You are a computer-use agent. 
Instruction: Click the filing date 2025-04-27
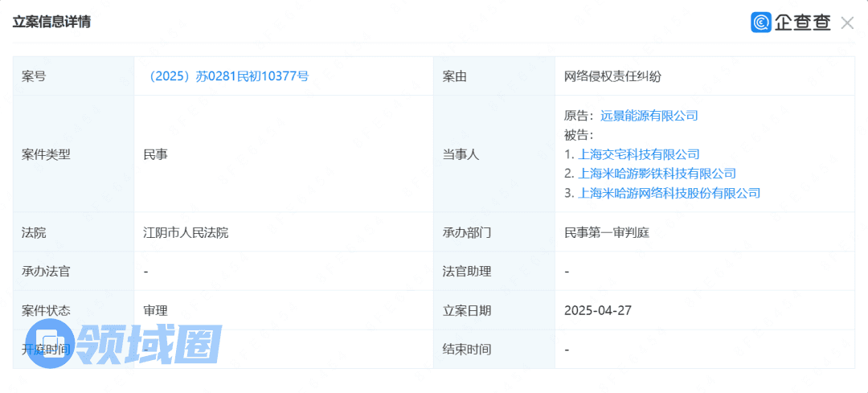click(x=598, y=310)
